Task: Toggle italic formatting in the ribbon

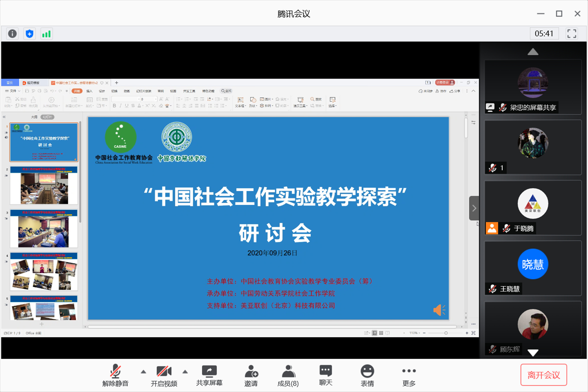Action: [121, 105]
